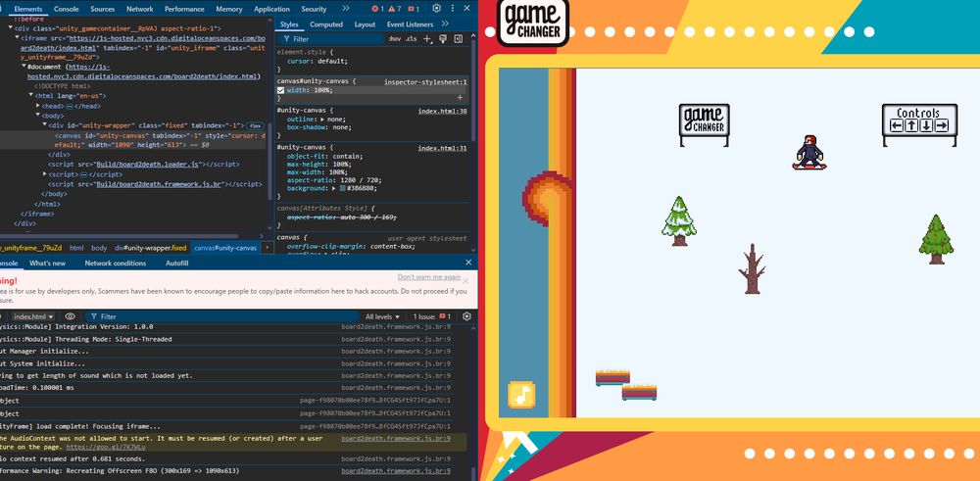Open the Application tab
The height and width of the screenshot is (481, 980).
point(271,9)
